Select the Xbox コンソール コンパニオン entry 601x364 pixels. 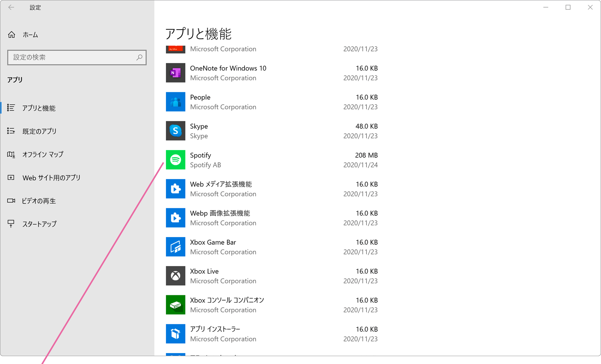pyautogui.click(x=272, y=305)
